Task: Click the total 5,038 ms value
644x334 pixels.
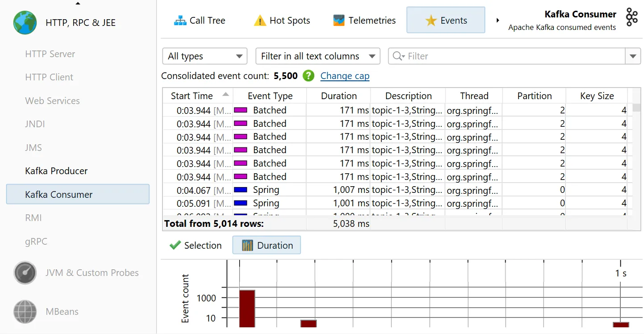Action: (351, 224)
